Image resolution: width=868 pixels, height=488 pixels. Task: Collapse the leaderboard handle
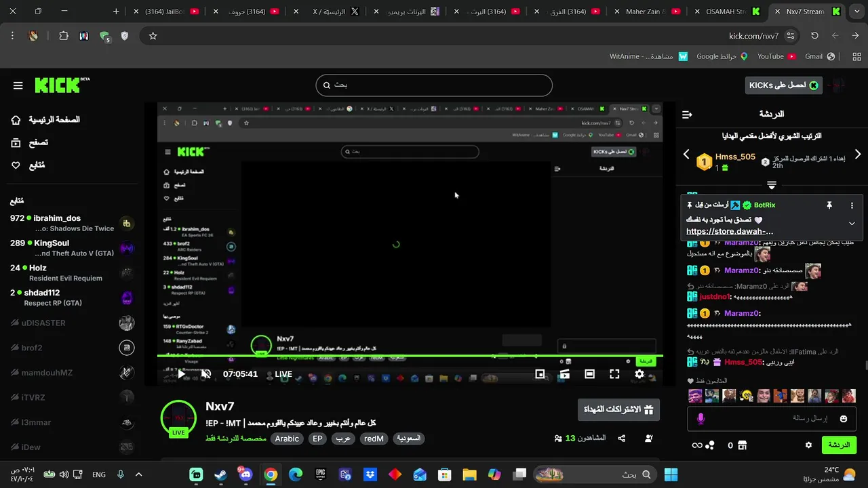tap(772, 185)
